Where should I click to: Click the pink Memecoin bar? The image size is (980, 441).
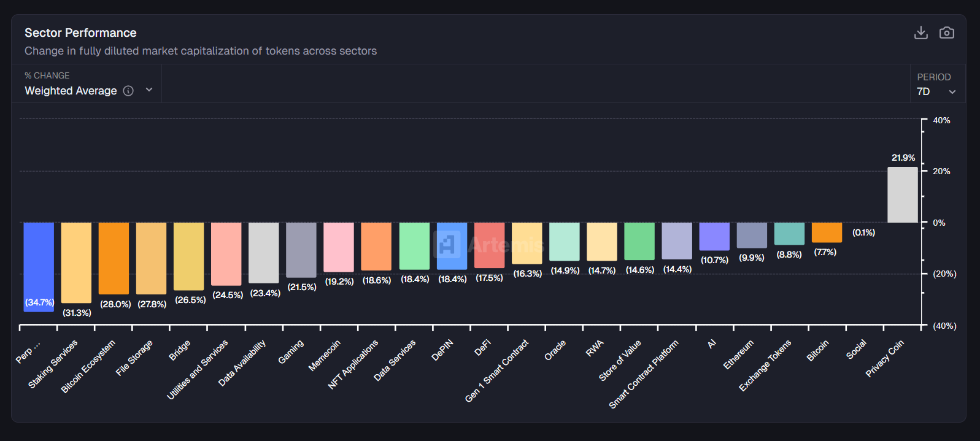click(339, 247)
